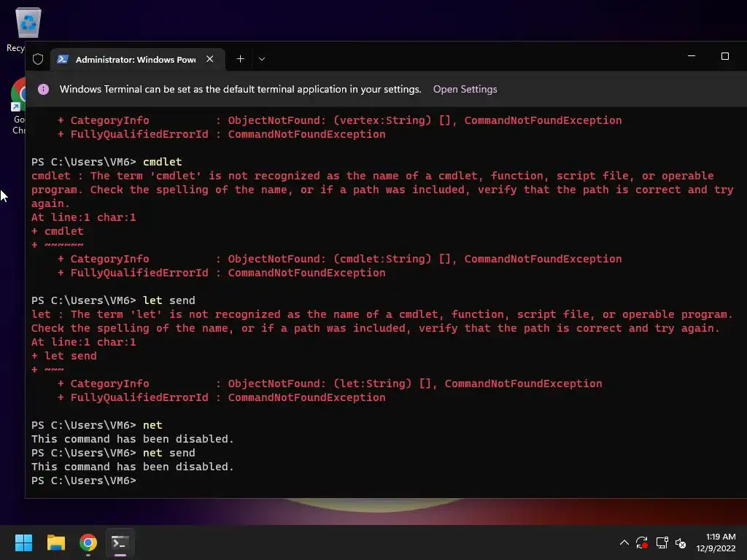Screen dimensions: 747x560
Task: Click the 'Windows Terminal can be set as the default' message
Action: [241, 89]
